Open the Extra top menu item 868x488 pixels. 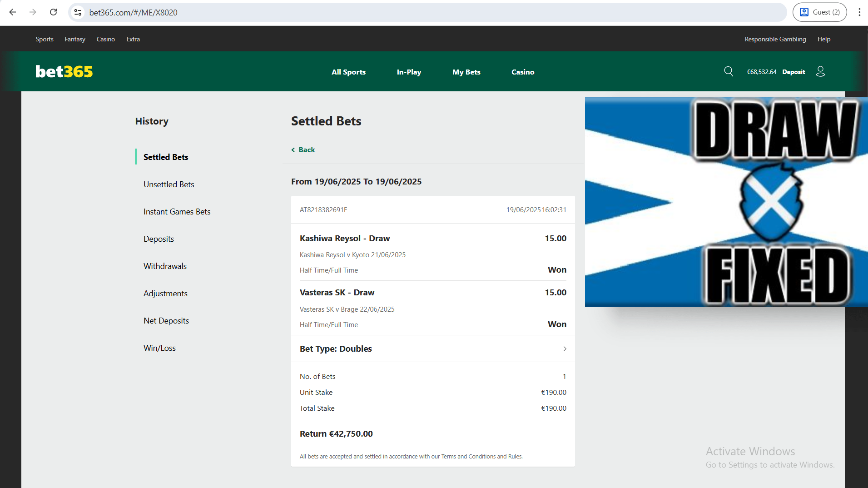[133, 39]
